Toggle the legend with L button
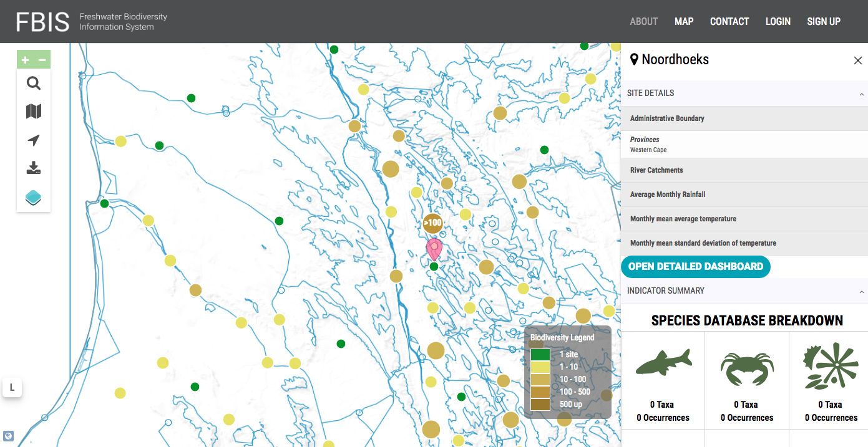 pyautogui.click(x=12, y=388)
